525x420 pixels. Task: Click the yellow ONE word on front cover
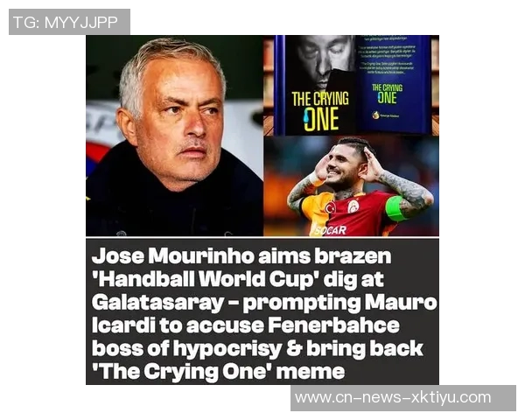click(321, 119)
